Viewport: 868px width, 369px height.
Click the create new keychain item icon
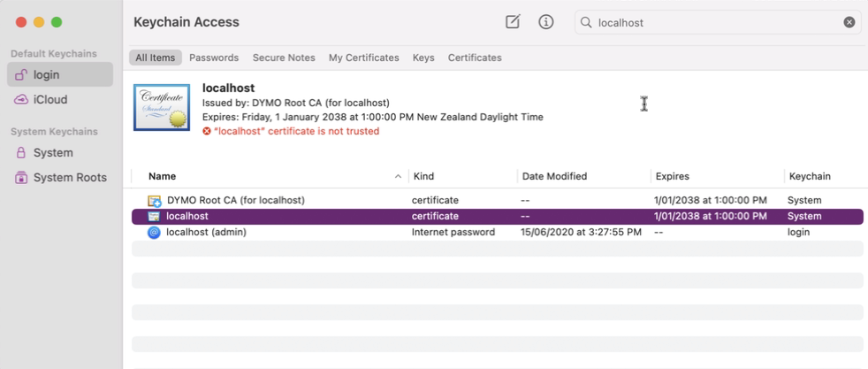513,22
